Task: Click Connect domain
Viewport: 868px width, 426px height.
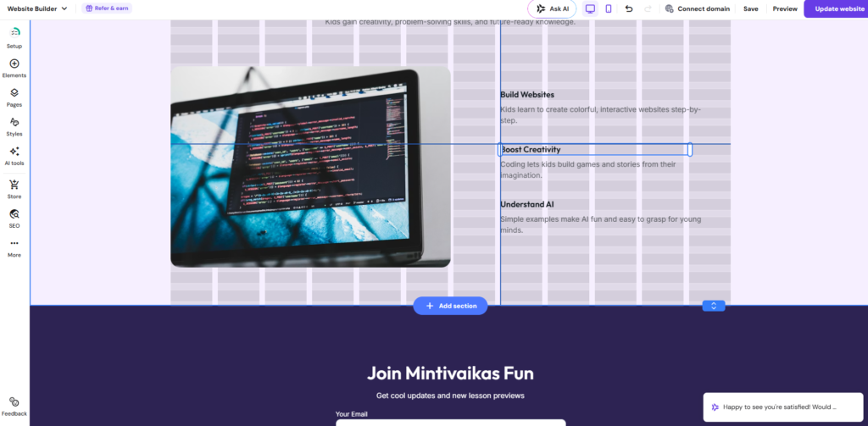Action: point(697,8)
